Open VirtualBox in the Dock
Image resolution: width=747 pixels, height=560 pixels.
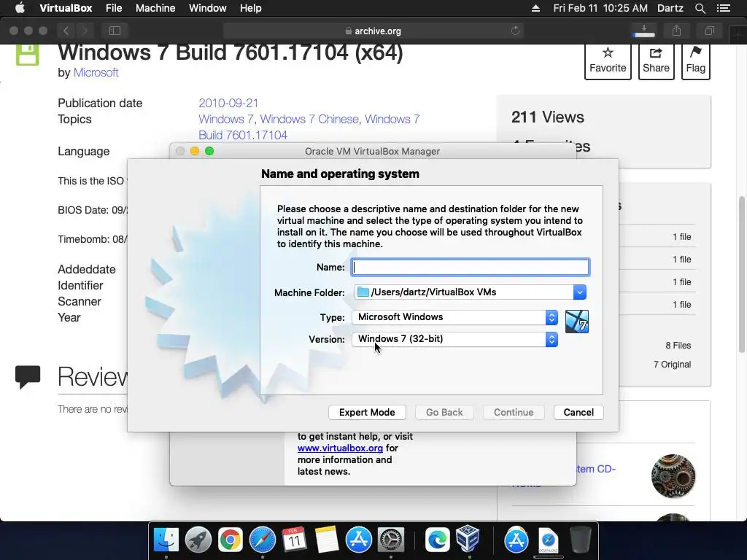tap(468, 539)
